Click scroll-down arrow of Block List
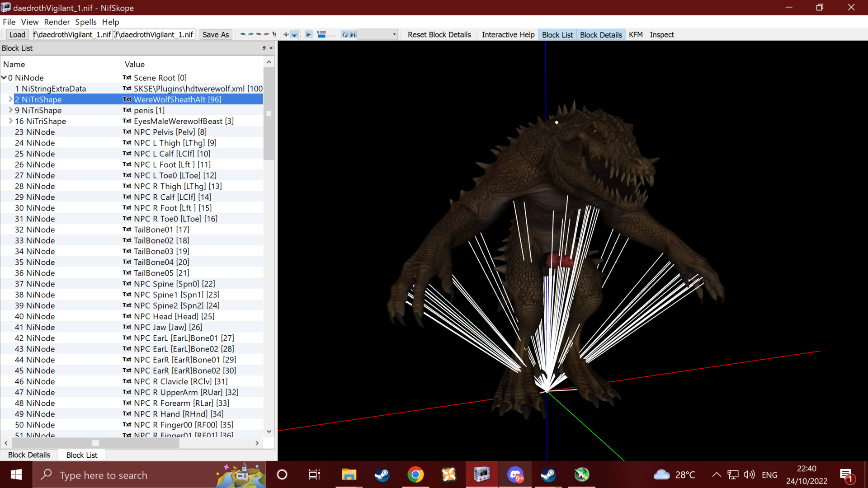 pyautogui.click(x=269, y=432)
